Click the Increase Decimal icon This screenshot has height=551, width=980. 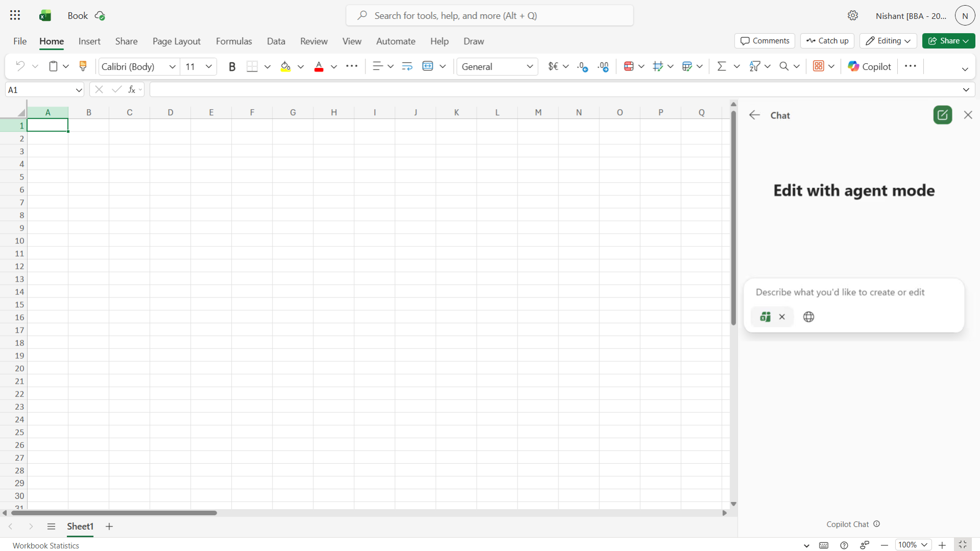pos(604,66)
